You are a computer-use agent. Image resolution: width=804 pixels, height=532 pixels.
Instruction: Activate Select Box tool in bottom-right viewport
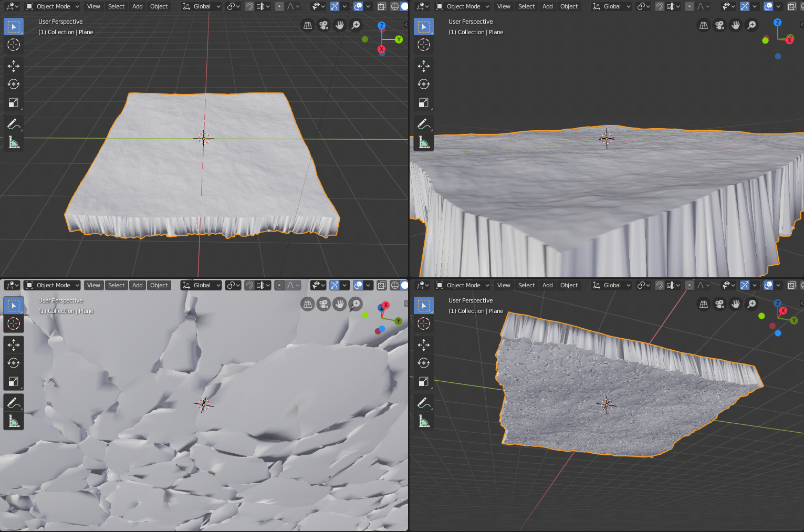coord(424,305)
